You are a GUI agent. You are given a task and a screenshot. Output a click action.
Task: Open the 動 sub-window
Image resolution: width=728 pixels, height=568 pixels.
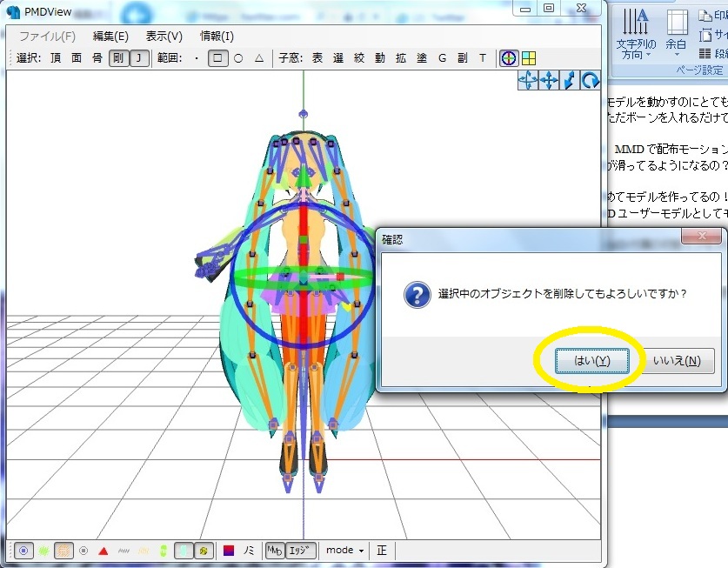[380, 58]
